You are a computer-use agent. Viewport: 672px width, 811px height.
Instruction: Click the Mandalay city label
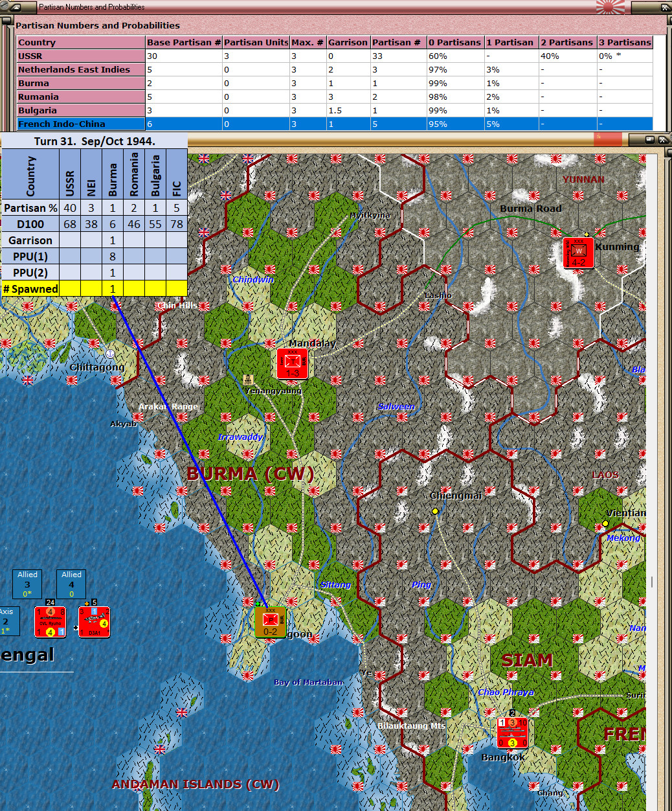pos(312,343)
